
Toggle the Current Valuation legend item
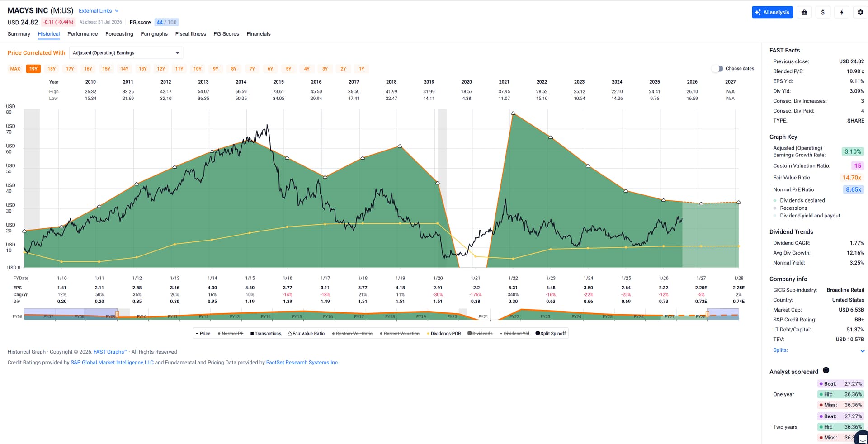[x=400, y=334]
